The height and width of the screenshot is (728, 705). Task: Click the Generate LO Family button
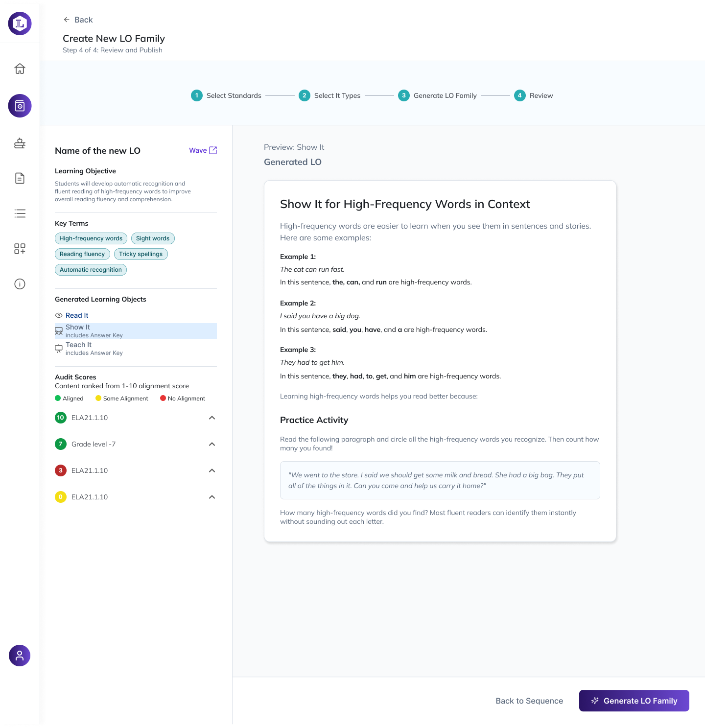click(634, 701)
